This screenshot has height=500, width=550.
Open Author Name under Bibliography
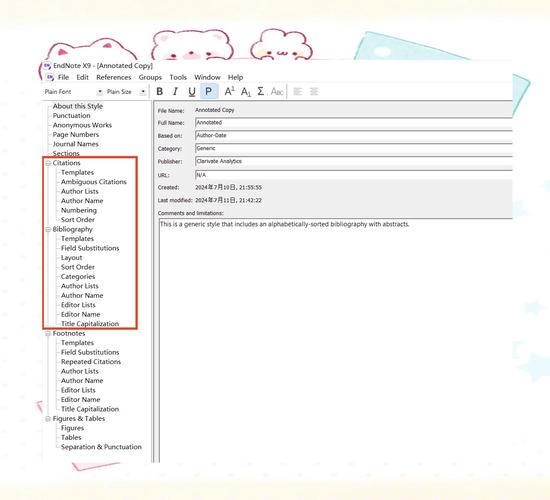click(82, 295)
